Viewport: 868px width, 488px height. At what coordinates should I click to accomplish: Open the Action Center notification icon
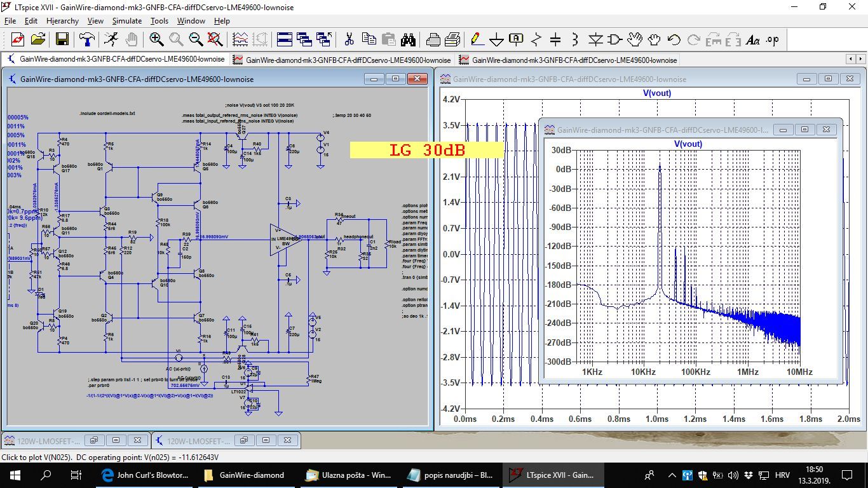(x=847, y=475)
